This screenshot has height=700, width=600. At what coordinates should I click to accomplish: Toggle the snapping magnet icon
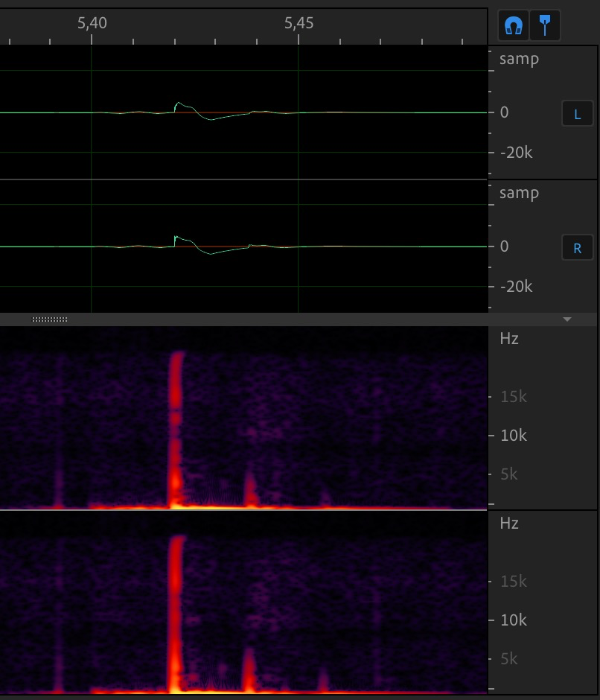513,25
